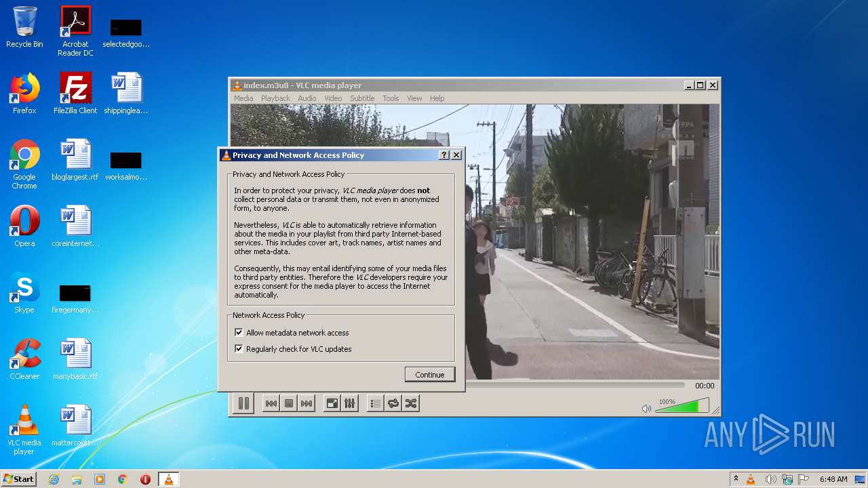Open the network tray icon

(x=787, y=479)
